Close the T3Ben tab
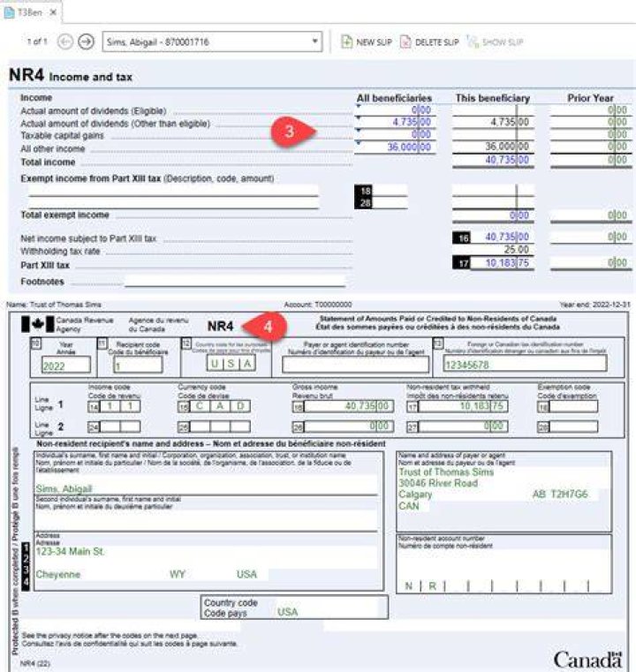The image size is (636, 672). (53, 12)
